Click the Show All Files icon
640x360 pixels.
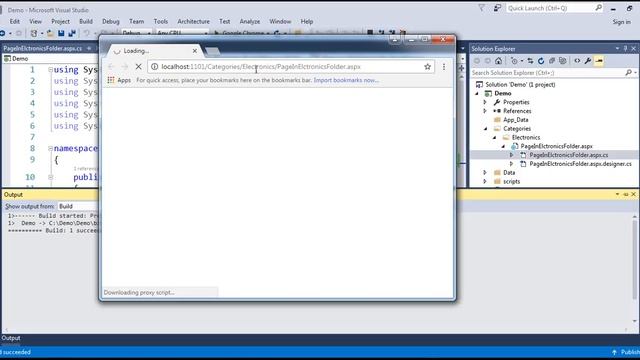[x=563, y=61]
